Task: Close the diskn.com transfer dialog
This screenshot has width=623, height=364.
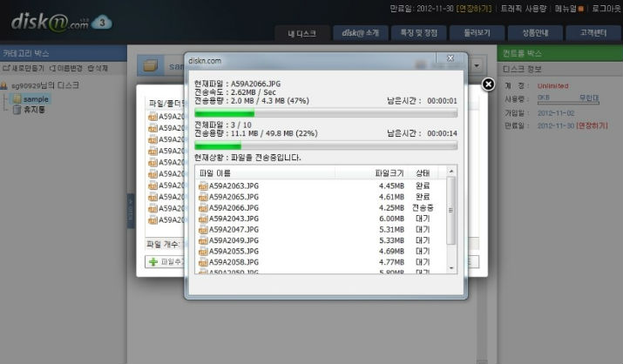Action: 450,58
